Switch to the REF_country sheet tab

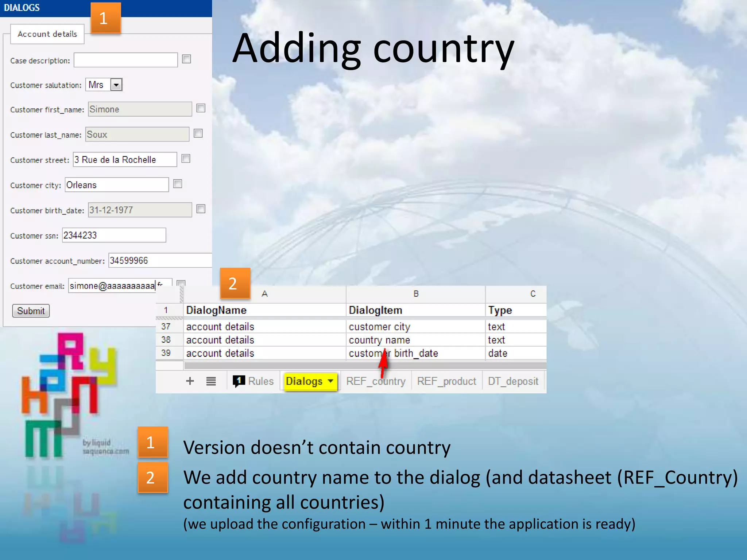click(x=376, y=381)
